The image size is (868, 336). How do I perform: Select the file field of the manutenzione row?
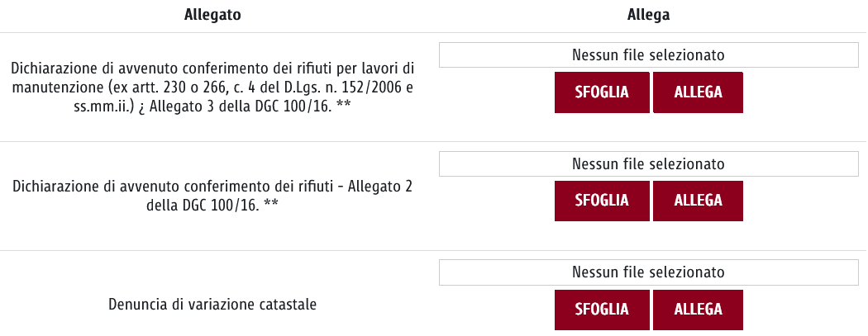[x=648, y=55]
